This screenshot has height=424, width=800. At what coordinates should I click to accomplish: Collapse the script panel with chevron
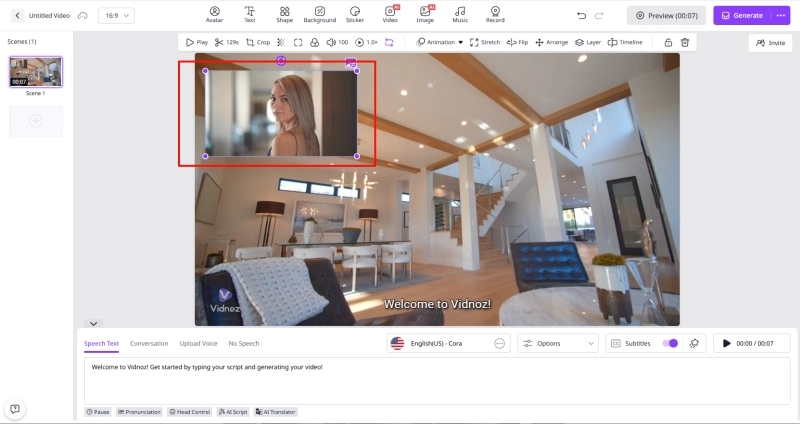[x=93, y=323]
